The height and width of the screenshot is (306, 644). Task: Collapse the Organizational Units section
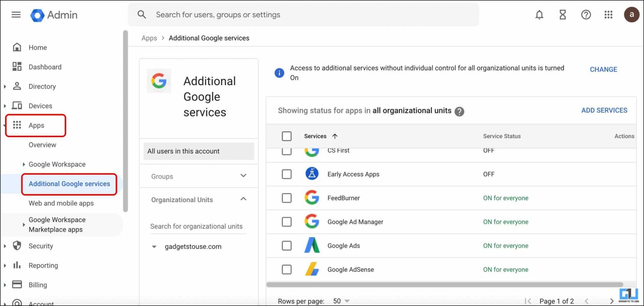click(243, 199)
